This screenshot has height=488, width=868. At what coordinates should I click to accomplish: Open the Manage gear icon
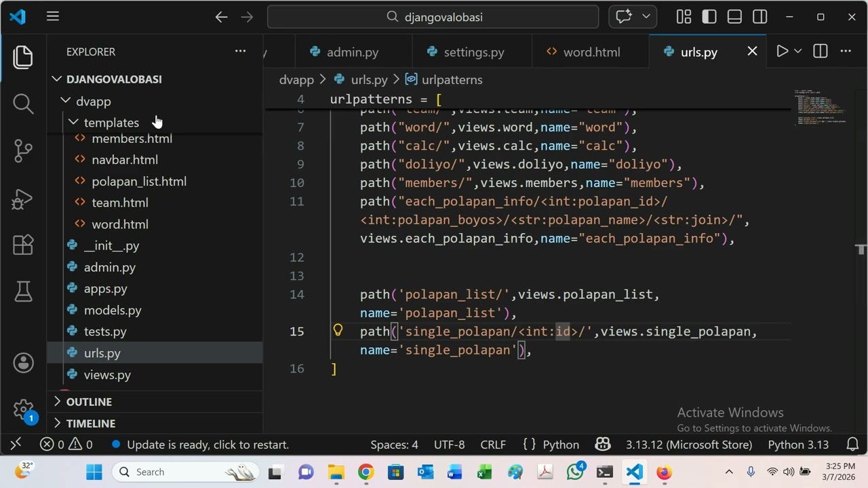pos(23,409)
